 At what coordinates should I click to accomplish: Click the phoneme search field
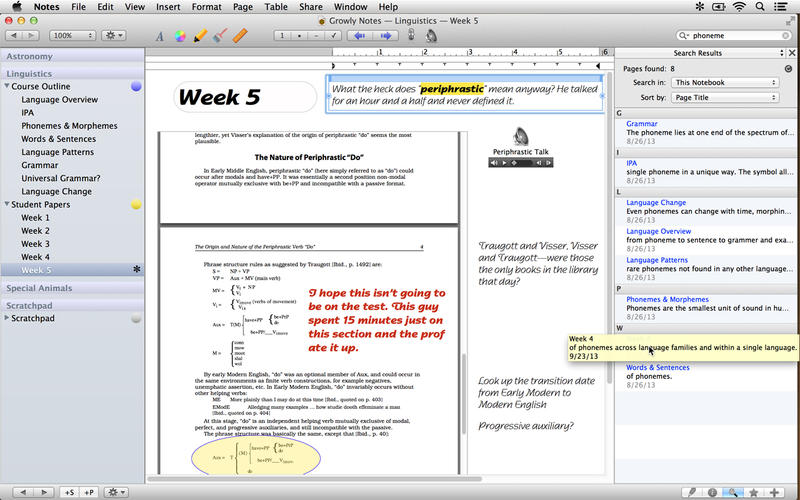[x=734, y=36]
